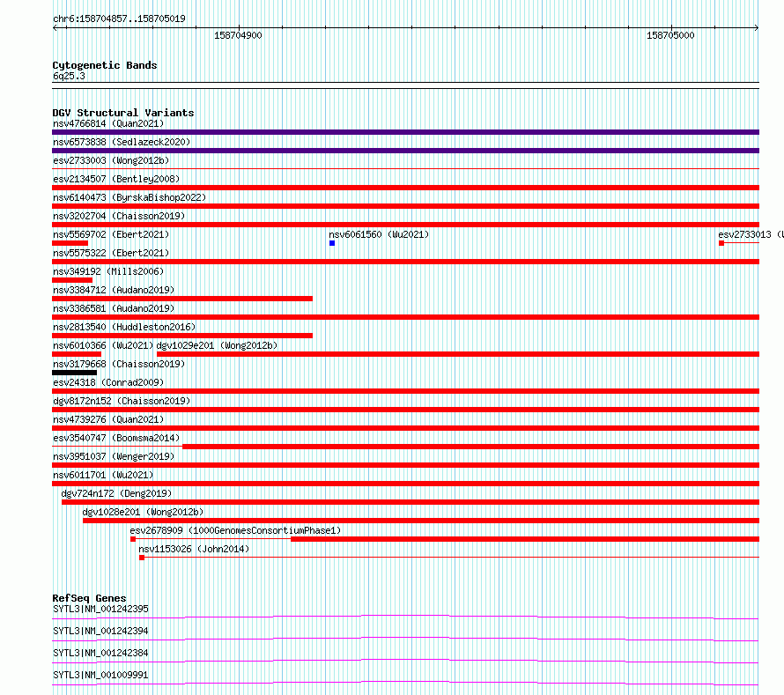The image size is (784, 695).
Task: Open nsv6061560 (Wu2021) label
Action: tap(379, 234)
